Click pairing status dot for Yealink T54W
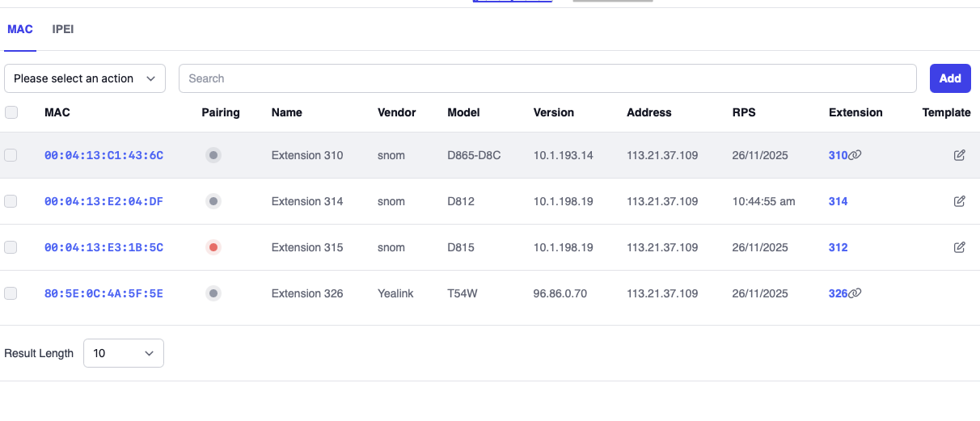 click(213, 293)
